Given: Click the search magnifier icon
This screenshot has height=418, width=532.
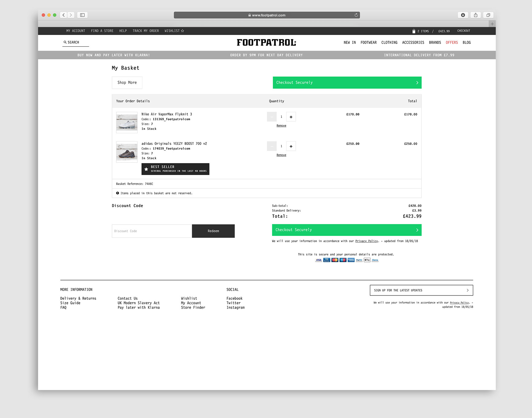Looking at the screenshot, I should (65, 42).
